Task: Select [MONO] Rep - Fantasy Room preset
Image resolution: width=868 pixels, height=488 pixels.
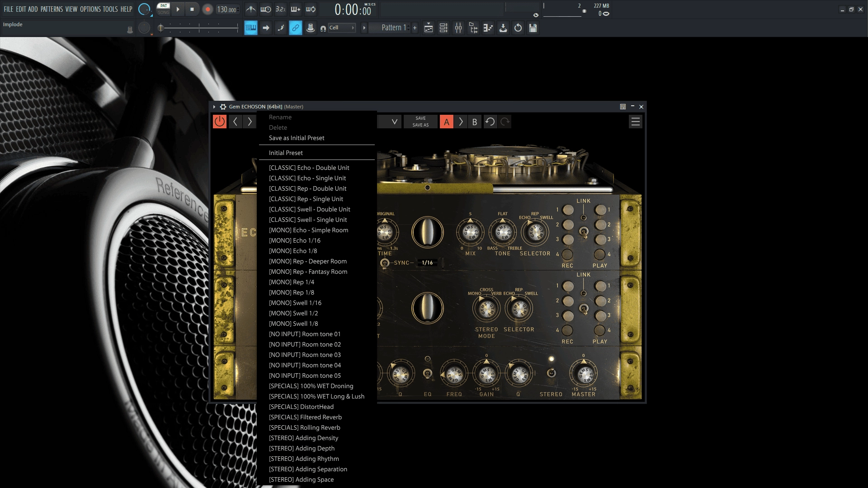Action: [x=317, y=272]
